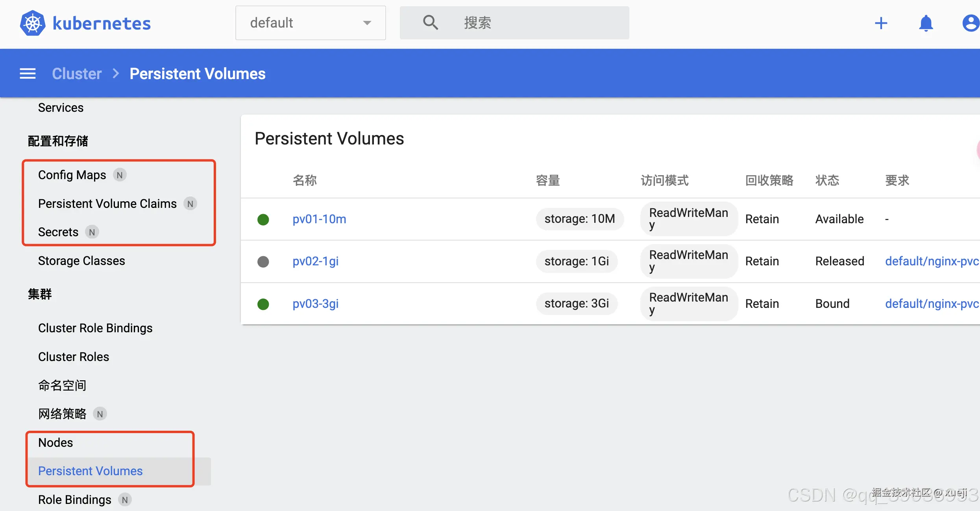Click the plus create resource icon
Screen dimensions: 980x511
(881, 23)
